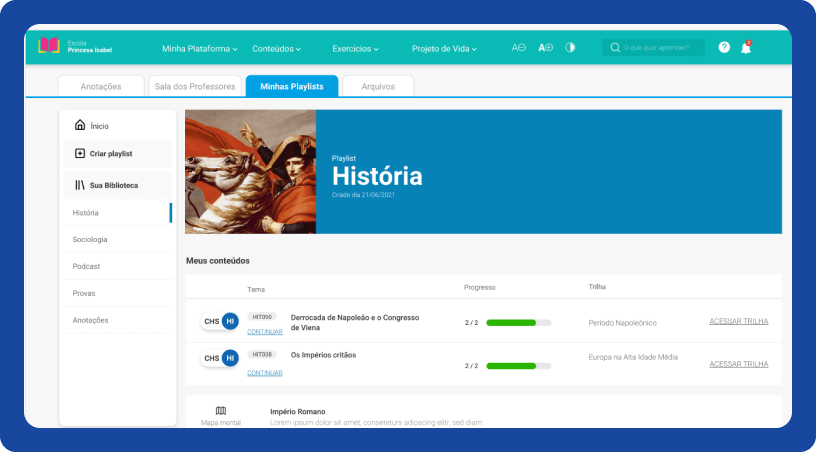Click the HI badge on Os Impérios cristãos row
Screen dimensions: 816x452
point(230,358)
